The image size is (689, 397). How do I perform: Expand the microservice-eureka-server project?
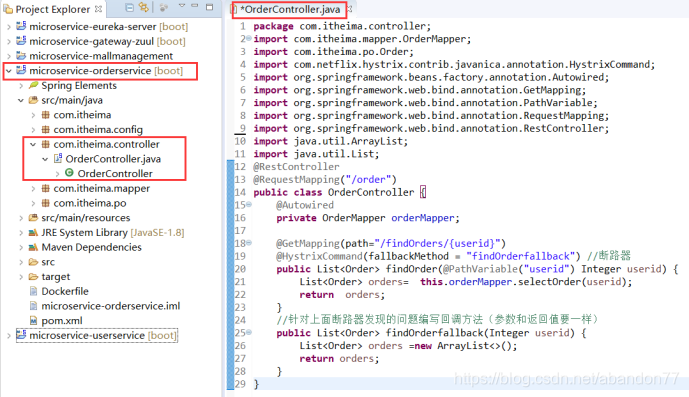coord(9,27)
